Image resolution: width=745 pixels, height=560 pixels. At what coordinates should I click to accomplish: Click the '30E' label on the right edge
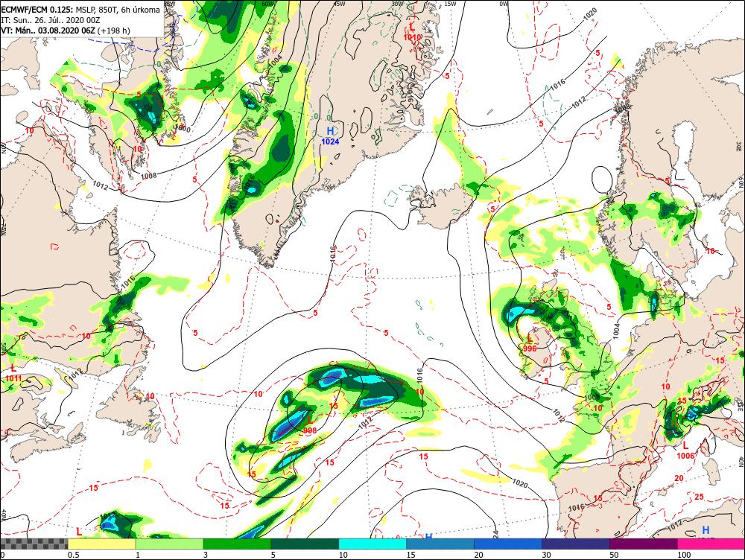(741, 145)
